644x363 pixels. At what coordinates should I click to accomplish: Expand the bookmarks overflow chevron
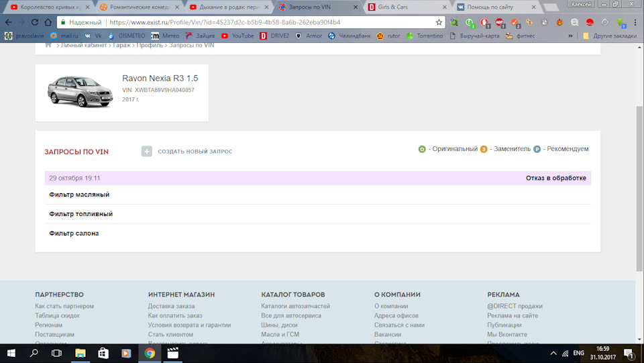(570, 36)
